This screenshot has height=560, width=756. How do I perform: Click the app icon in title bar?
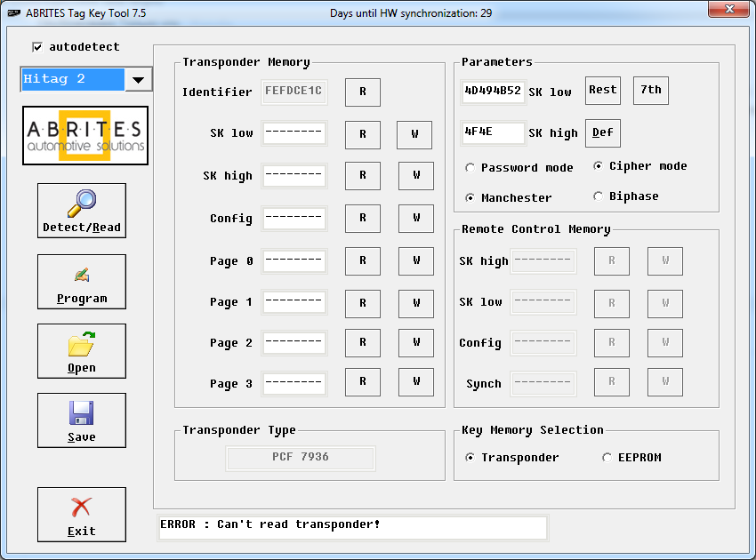[x=13, y=13]
